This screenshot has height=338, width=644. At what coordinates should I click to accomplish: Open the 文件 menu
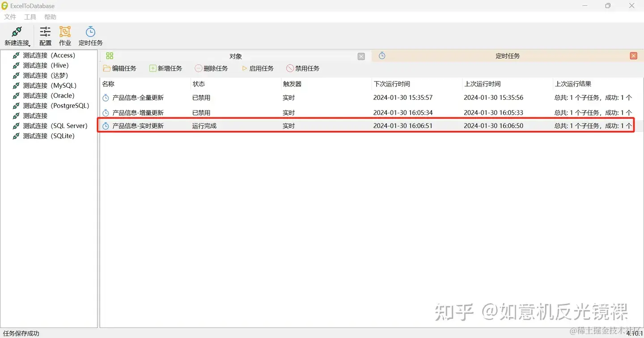[10, 17]
